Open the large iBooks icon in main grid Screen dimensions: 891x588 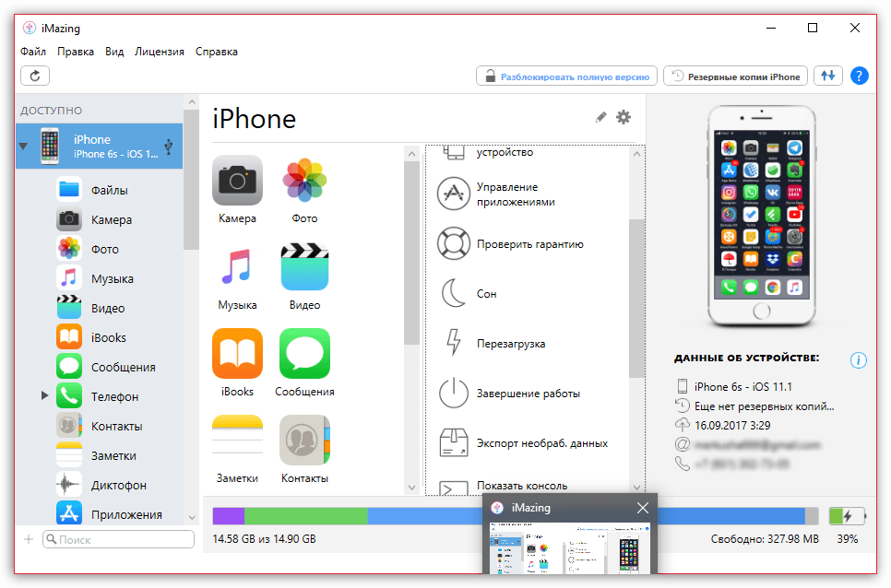[238, 354]
